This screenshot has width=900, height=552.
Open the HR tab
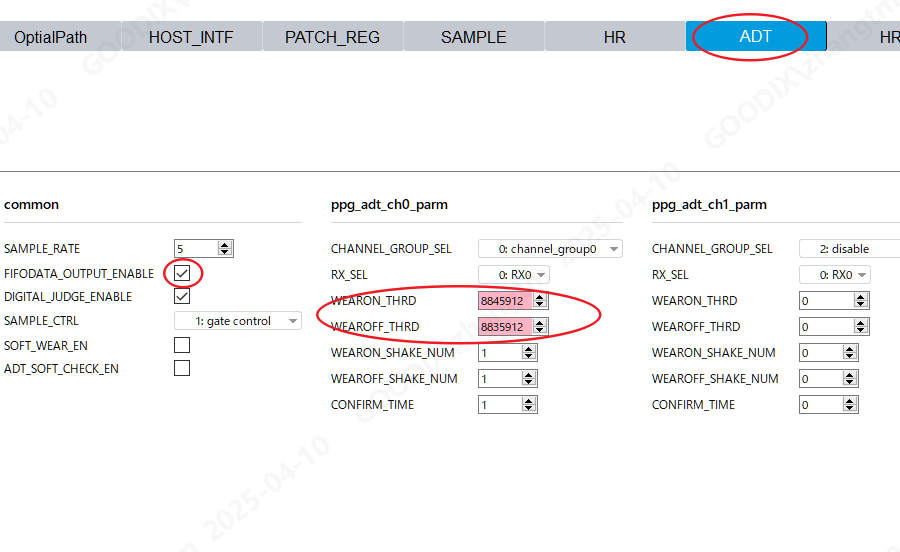[615, 37]
